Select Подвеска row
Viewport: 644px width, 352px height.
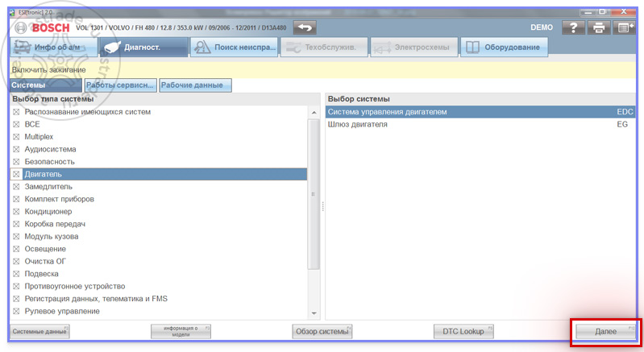[x=159, y=274]
